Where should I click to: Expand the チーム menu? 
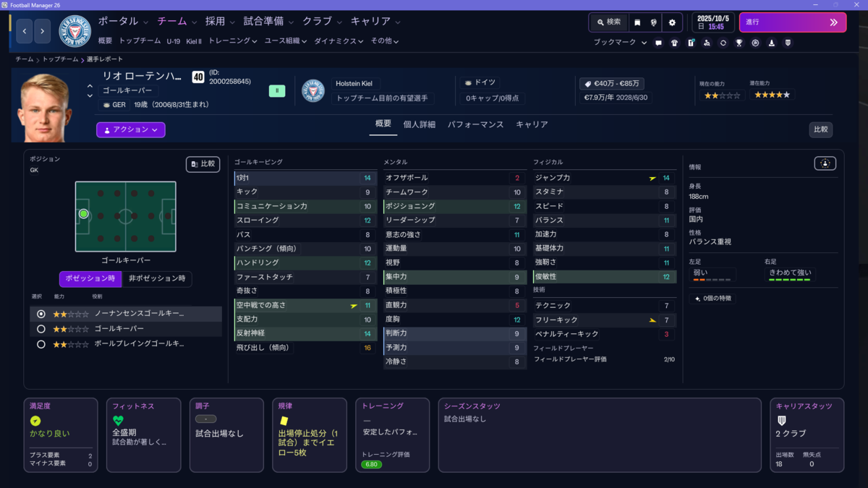coord(177,22)
